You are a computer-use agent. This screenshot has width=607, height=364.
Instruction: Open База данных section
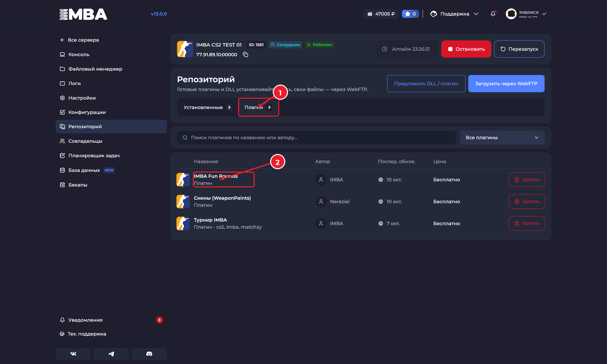pyautogui.click(x=111, y=170)
